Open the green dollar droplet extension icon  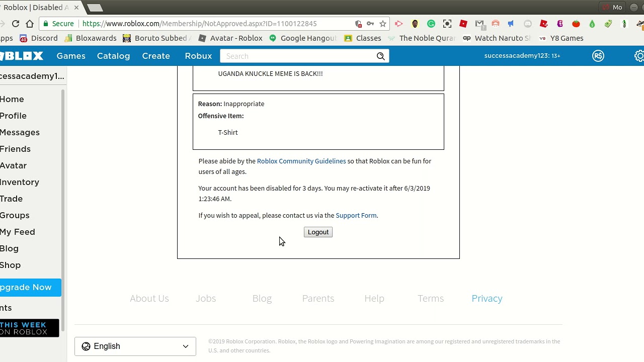tap(592, 24)
